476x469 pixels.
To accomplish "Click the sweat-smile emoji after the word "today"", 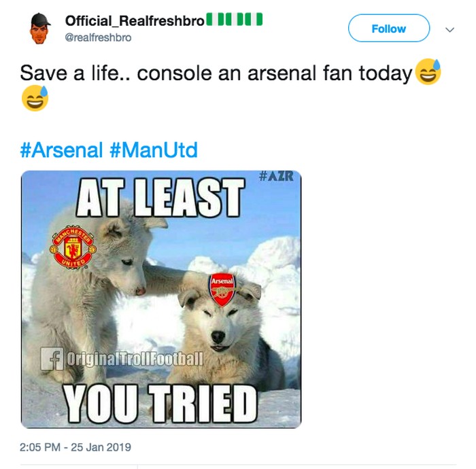I will pos(428,71).
